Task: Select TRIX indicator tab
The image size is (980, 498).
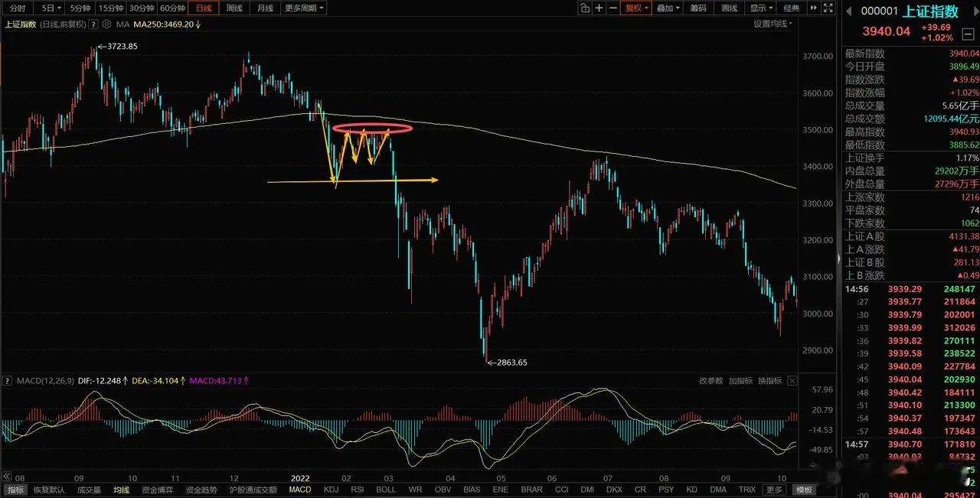Action: coord(746,490)
